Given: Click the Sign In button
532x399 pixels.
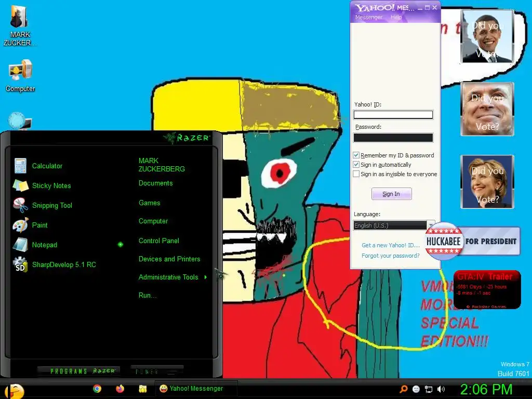Looking at the screenshot, I should (x=392, y=194).
